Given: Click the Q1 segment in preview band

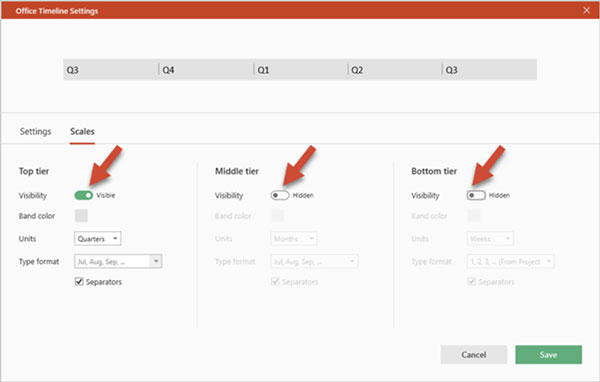Looking at the screenshot, I should click(x=301, y=70).
